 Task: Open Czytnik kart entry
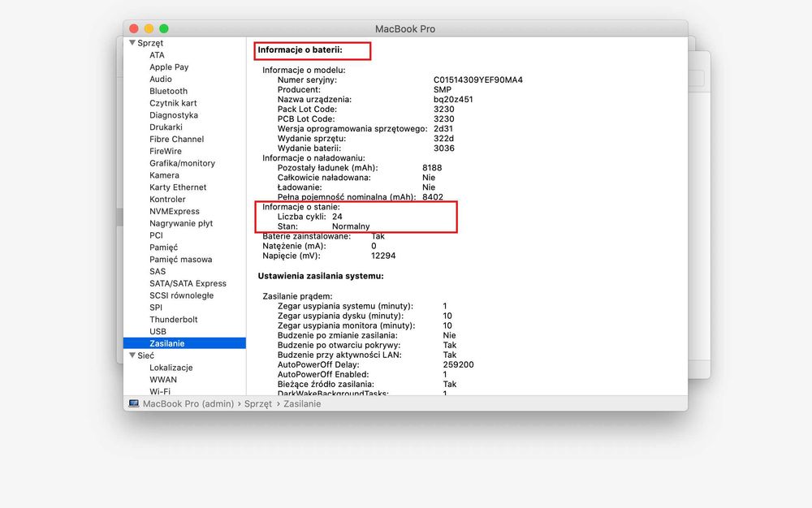tap(173, 103)
